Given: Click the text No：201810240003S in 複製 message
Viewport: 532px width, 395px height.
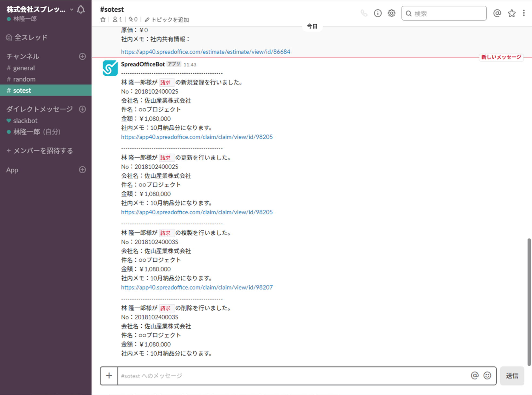Looking at the screenshot, I should [150, 242].
